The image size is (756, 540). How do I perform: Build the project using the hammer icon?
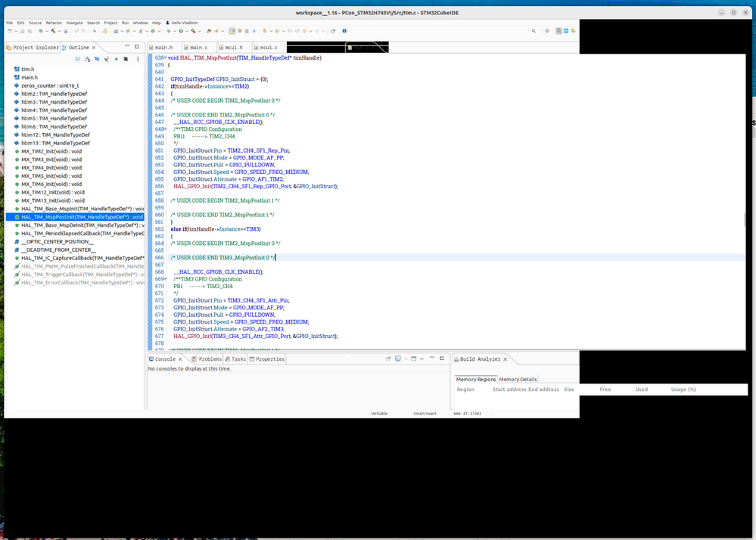pos(53,32)
